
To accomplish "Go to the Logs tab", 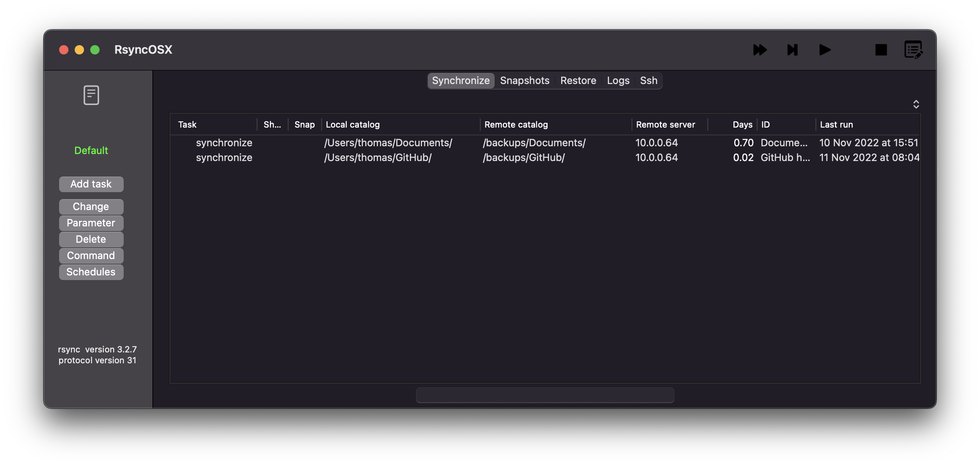I will (x=618, y=81).
